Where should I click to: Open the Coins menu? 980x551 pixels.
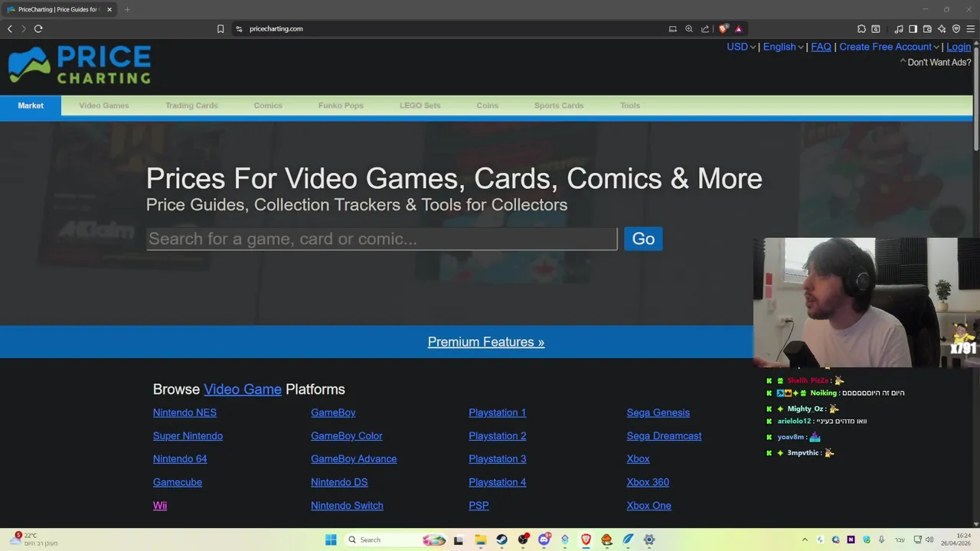pos(487,106)
